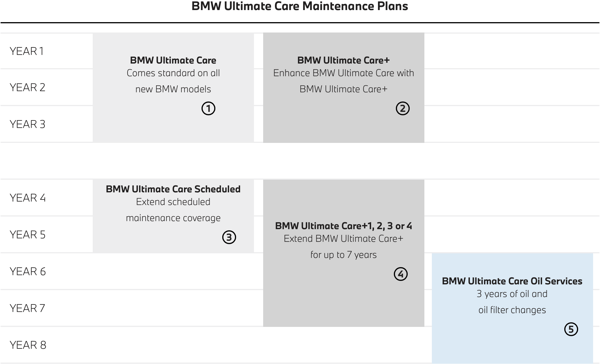Click the BMW Ultimate Care Maintenance Plans title
Image resolution: width=600 pixels, height=364 pixels.
point(300,6)
